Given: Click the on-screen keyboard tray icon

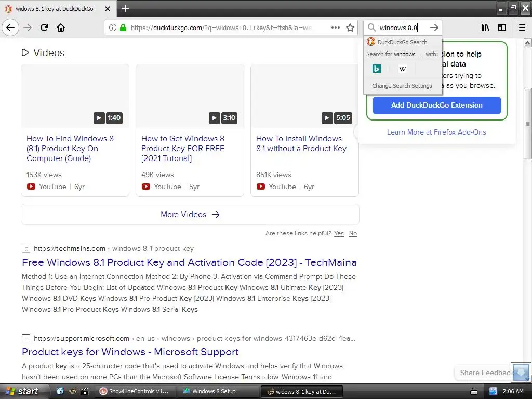Looking at the screenshot, I should tap(474, 392).
